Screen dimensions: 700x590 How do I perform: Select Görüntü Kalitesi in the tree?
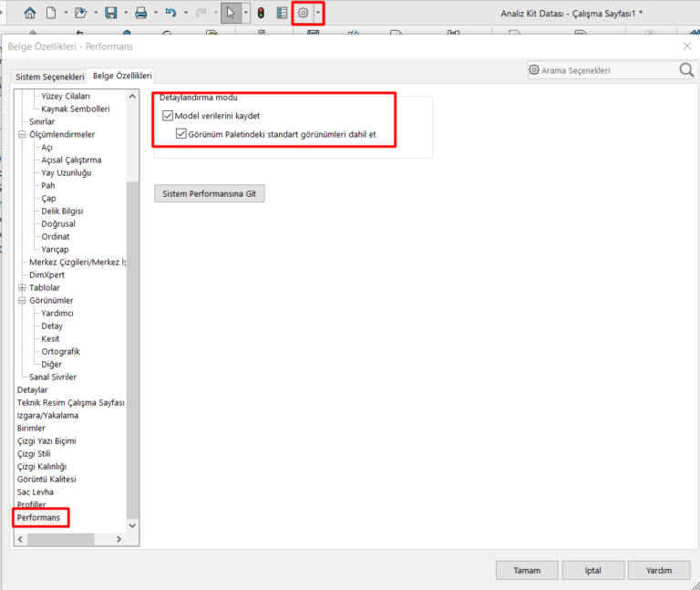(x=46, y=479)
